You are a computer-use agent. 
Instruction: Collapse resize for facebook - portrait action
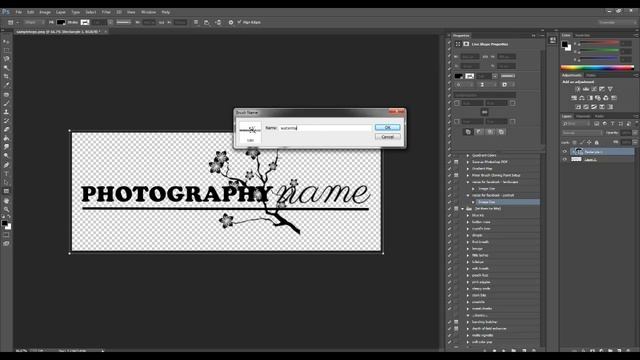(468, 195)
